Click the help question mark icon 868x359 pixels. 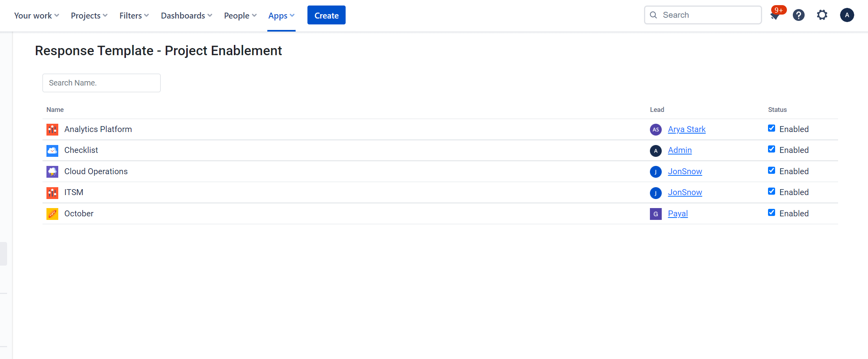click(x=799, y=15)
